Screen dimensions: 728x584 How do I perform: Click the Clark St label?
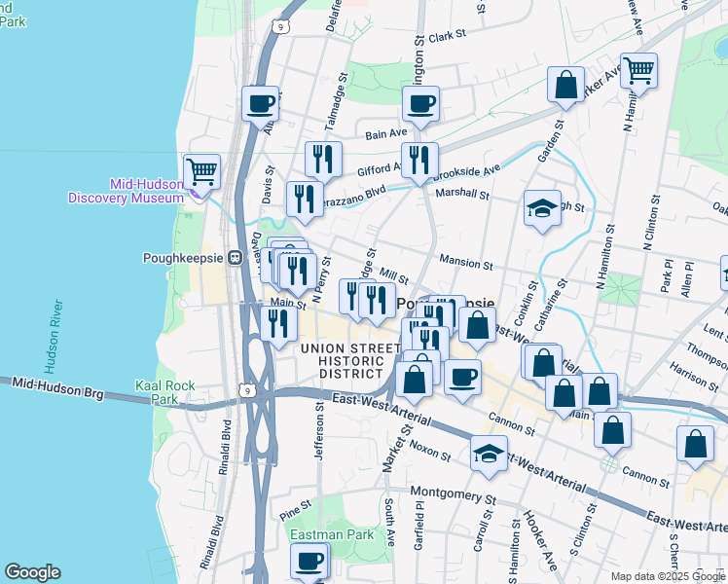point(448,36)
